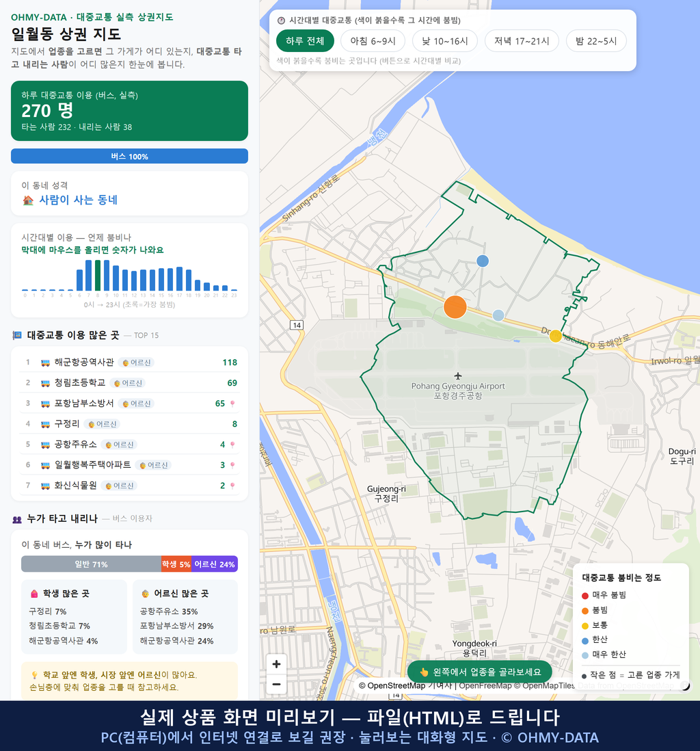Click the house icon beside 사람이 사는 동네

click(28, 200)
